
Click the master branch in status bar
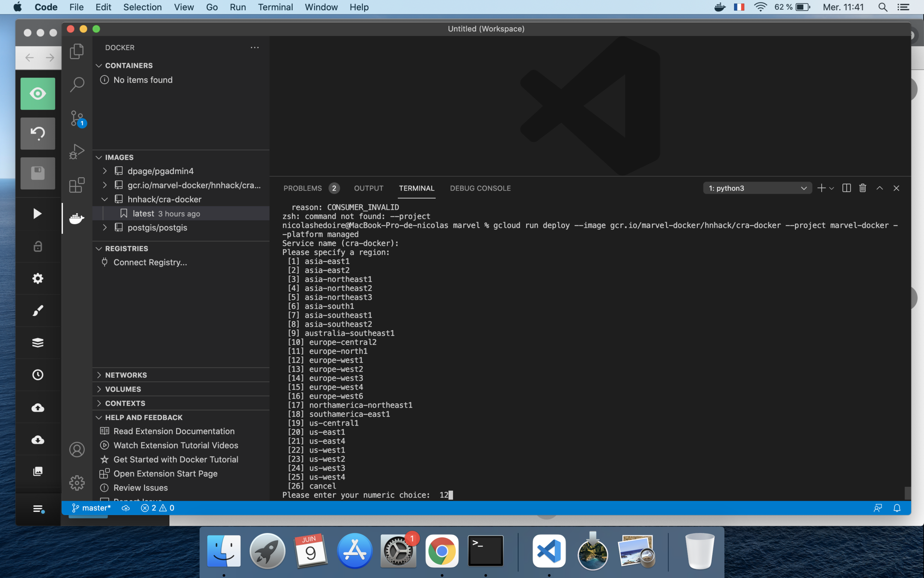coord(91,508)
